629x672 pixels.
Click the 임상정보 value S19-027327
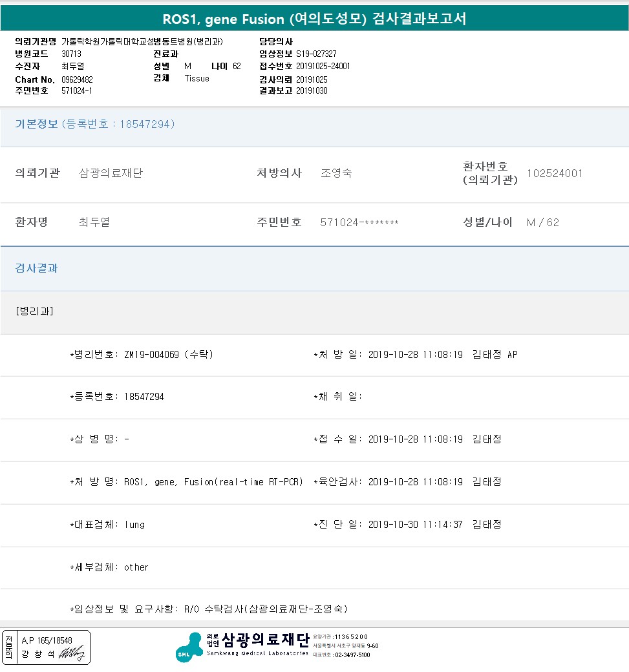click(316, 54)
